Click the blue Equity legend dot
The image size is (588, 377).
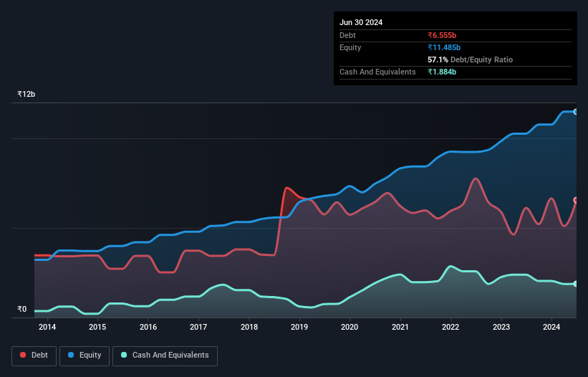click(x=71, y=355)
